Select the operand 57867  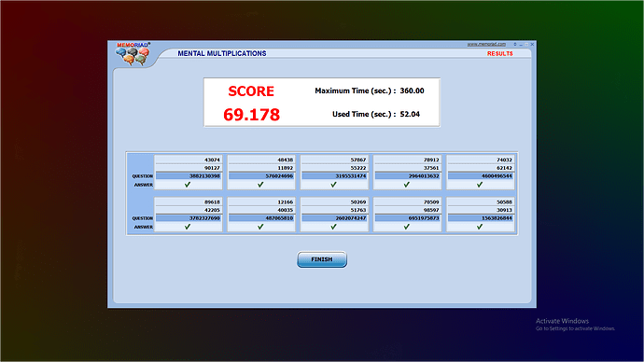click(358, 160)
